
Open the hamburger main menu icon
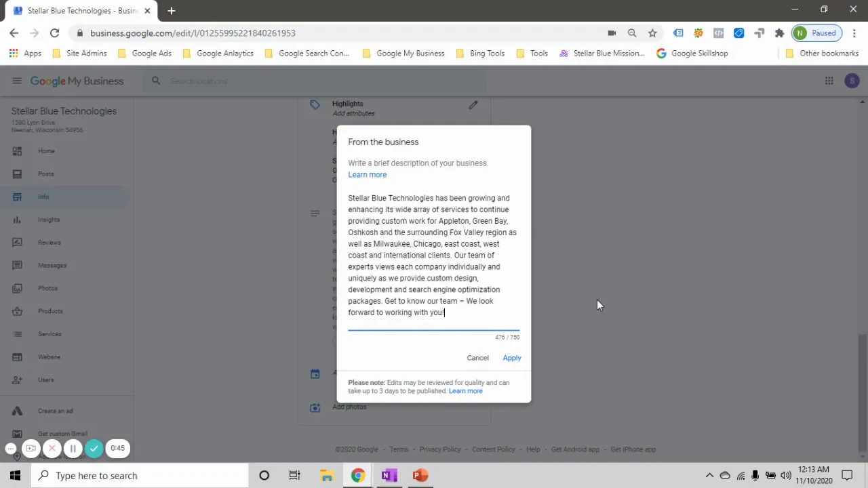(17, 81)
